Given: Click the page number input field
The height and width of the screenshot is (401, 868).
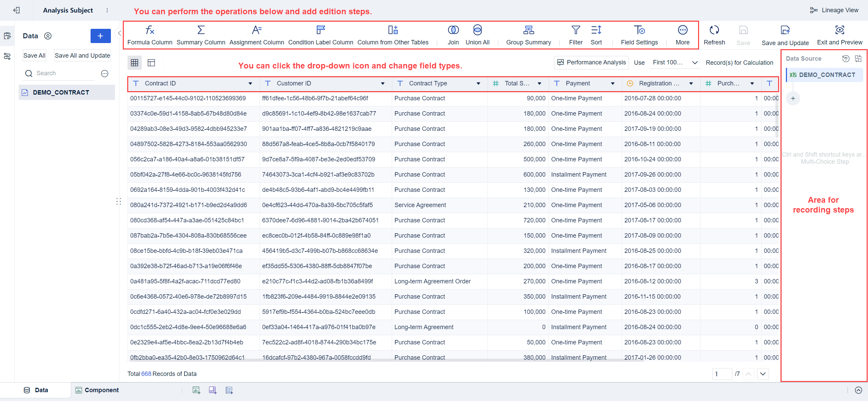Looking at the screenshot, I should tap(722, 374).
